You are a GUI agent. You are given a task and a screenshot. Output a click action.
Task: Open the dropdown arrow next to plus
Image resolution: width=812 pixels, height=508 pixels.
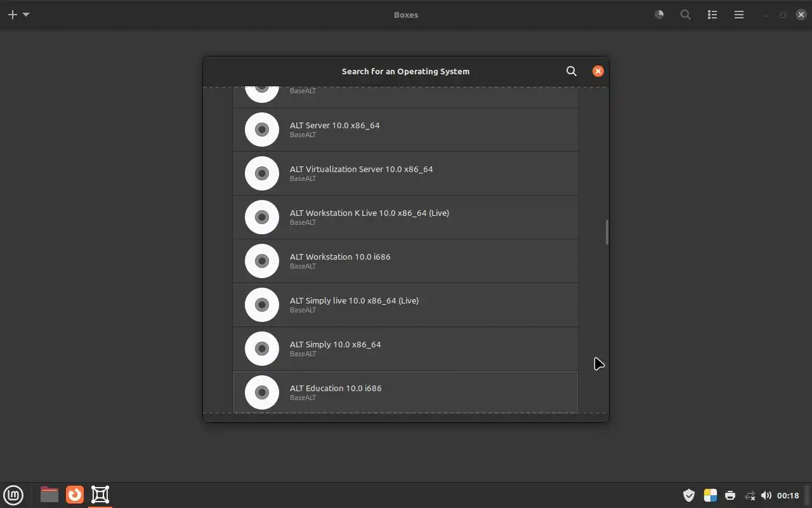pyautogui.click(x=26, y=15)
